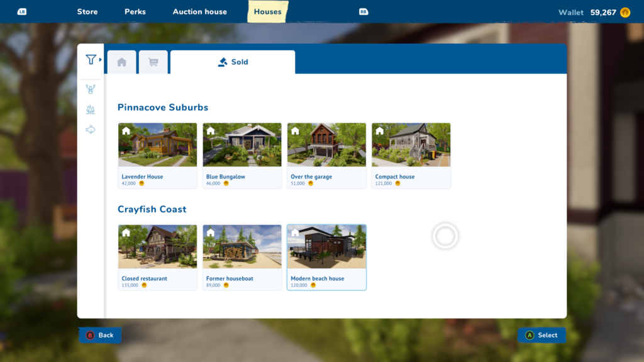Click house icon on Compact house card
644x362 pixels.
click(380, 131)
